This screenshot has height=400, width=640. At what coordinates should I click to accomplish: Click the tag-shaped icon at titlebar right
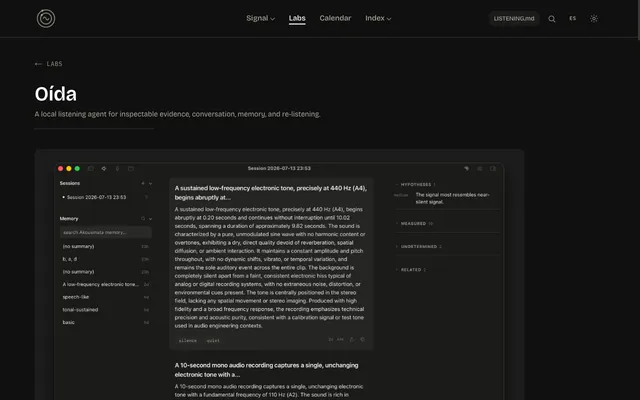pyautogui.click(x=467, y=168)
